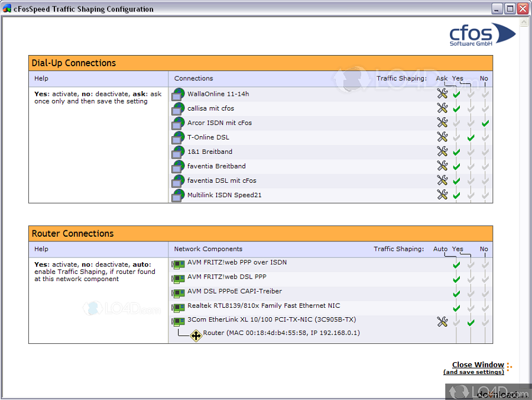
Task: Click the globe icon beside faventia DSL mit cFos
Action: (x=178, y=180)
